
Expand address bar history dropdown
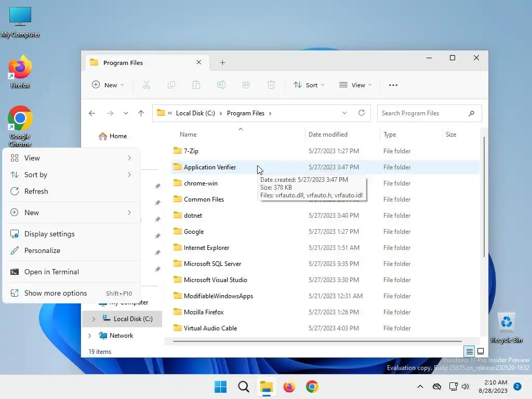(x=344, y=113)
